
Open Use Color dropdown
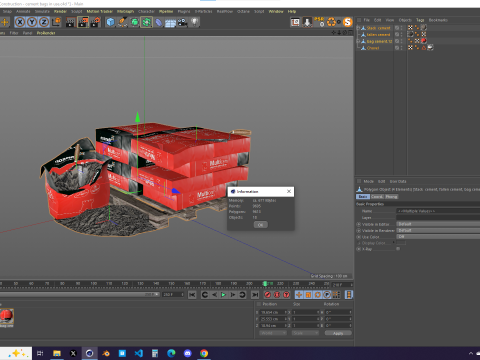[x=438, y=237]
